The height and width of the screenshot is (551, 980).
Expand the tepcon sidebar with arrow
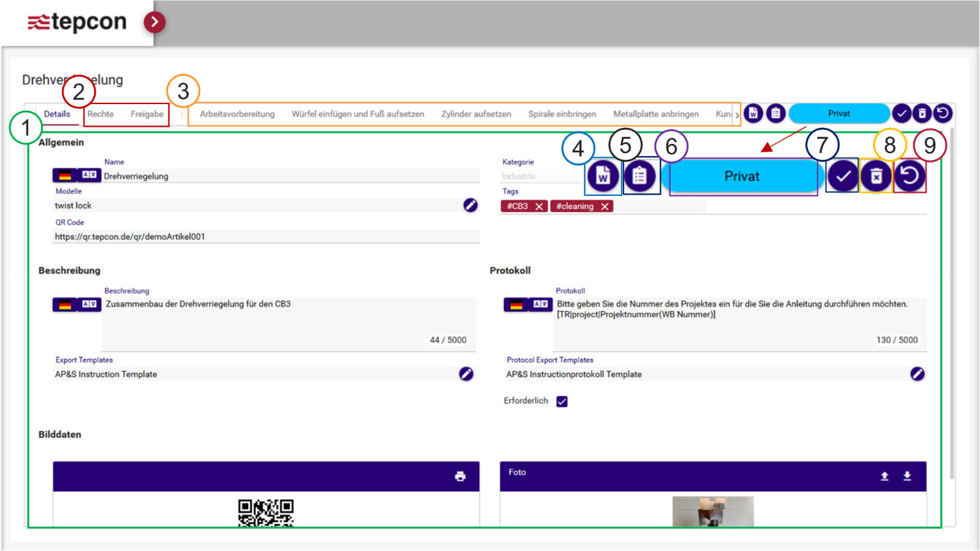pos(154,22)
